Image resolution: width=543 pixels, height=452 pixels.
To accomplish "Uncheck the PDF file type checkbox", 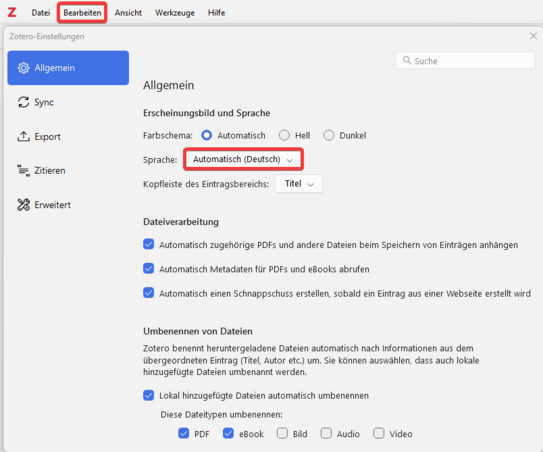I will point(184,433).
